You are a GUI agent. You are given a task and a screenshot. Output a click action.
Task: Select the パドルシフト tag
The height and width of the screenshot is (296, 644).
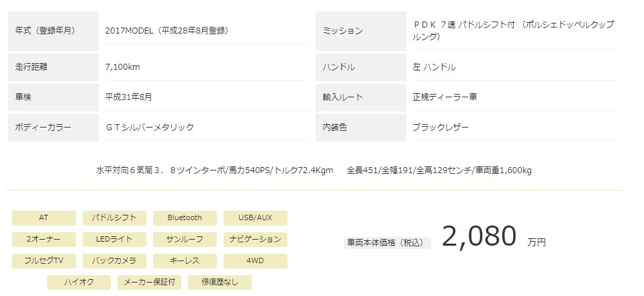click(114, 218)
